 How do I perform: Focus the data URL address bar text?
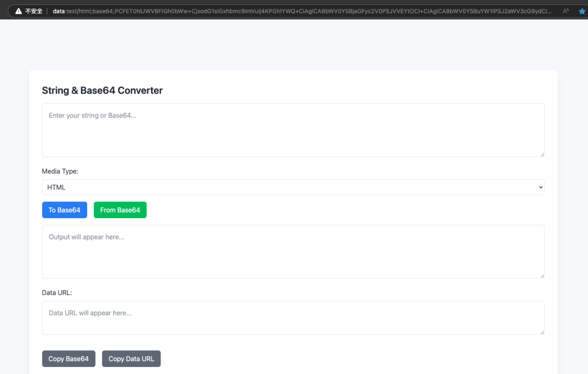(x=299, y=11)
